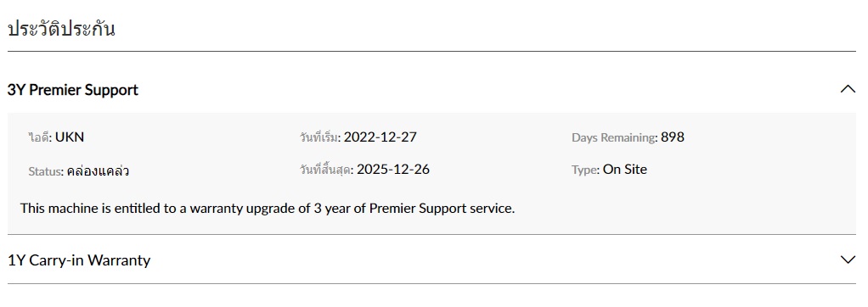
Task: Click the ID value UKN
Action: tap(70, 137)
